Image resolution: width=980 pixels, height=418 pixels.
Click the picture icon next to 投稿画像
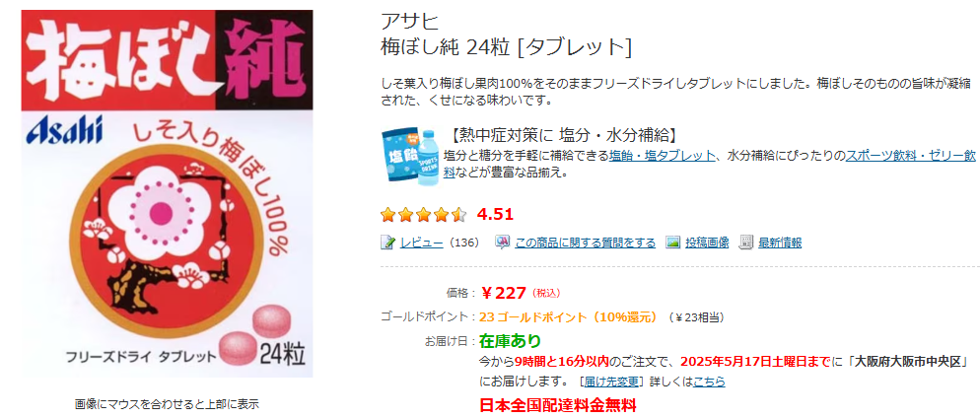[x=672, y=243]
